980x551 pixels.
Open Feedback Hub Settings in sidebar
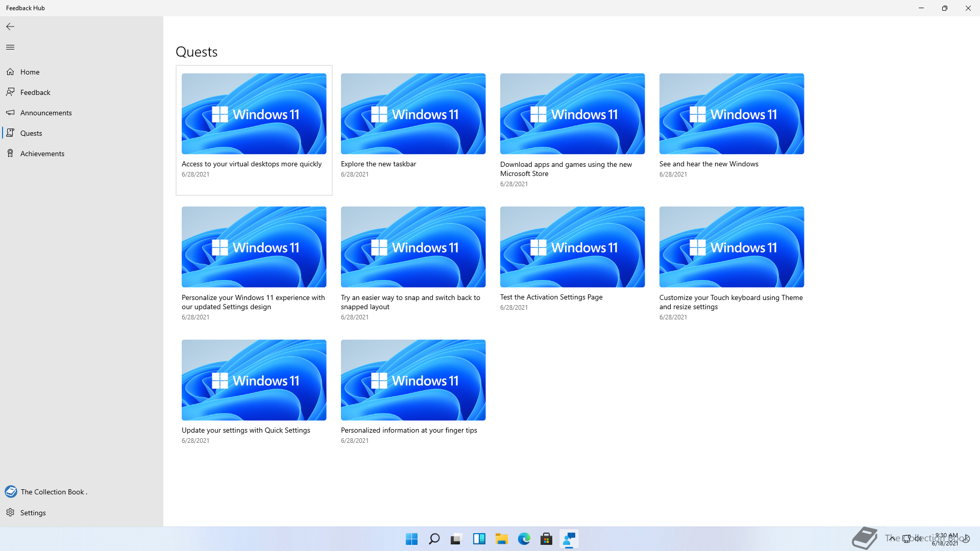(82, 513)
